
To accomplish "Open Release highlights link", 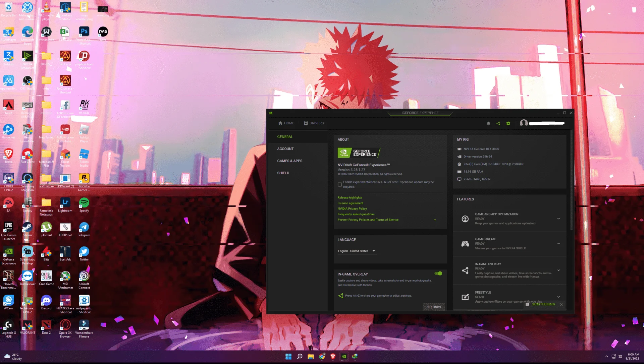I will [x=350, y=198].
